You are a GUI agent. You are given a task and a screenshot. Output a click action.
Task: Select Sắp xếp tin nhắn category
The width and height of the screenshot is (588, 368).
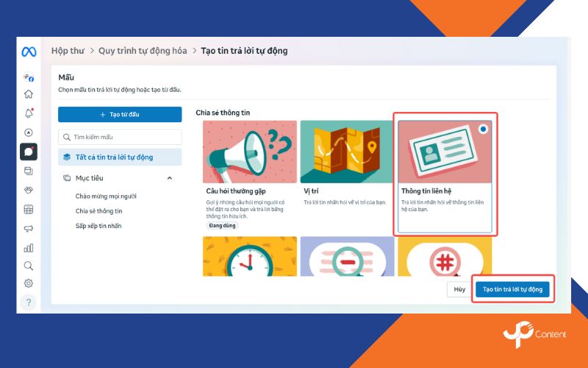tap(98, 226)
